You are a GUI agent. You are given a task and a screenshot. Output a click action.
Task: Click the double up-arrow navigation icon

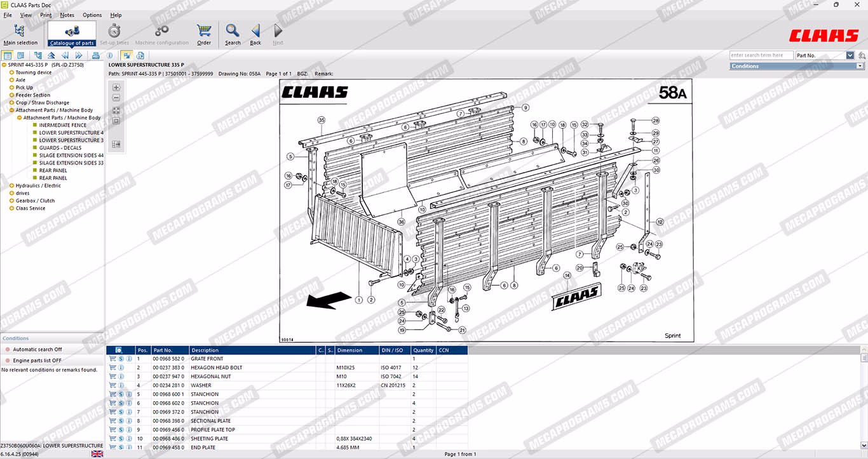[x=51, y=56]
